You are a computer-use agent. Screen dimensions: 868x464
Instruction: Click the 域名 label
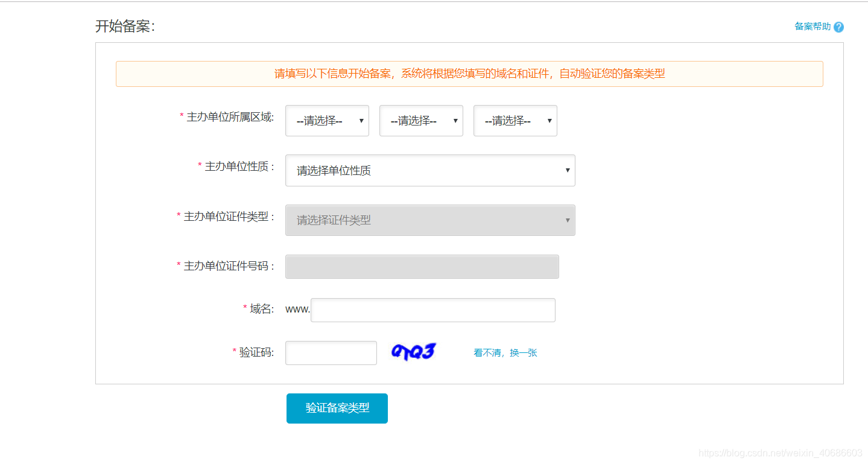[x=262, y=309]
